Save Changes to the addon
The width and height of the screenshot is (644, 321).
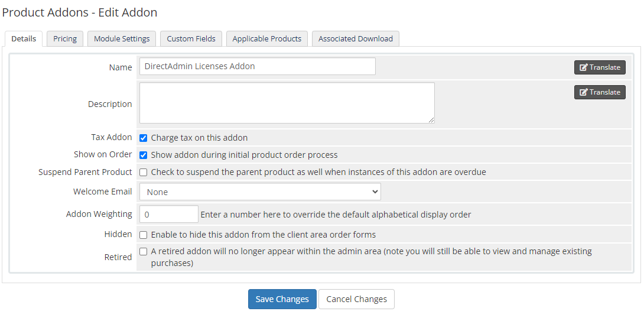tap(282, 299)
